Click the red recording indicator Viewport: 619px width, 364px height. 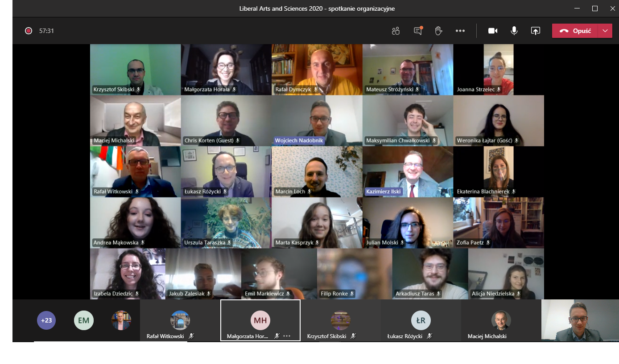[x=29, y=31]
